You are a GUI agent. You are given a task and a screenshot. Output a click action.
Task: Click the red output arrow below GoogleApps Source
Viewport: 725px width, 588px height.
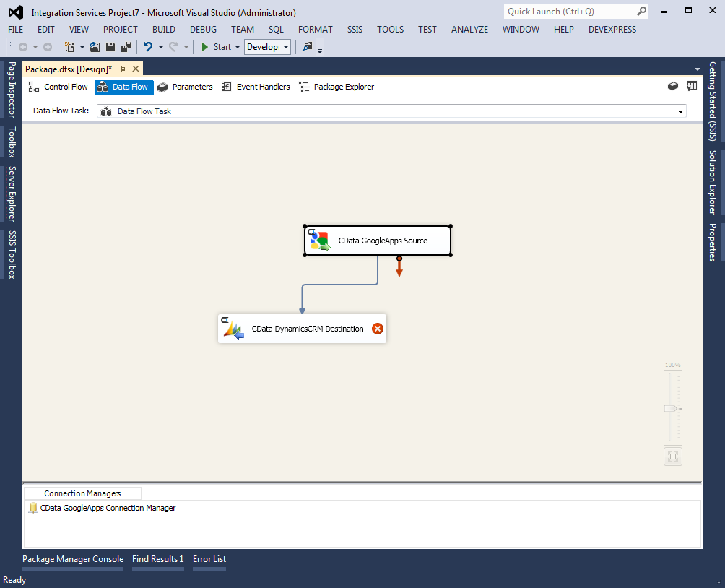(399, 267)
